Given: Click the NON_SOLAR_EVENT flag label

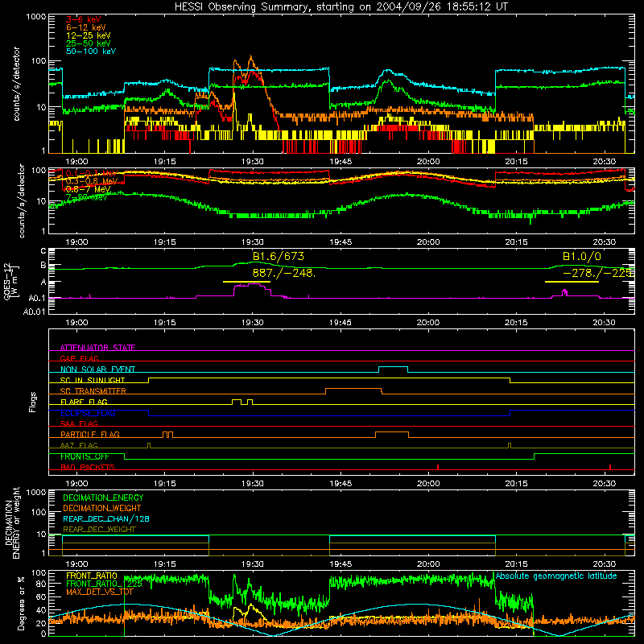Looking at the screenshot, I should (x=97, y=369).
